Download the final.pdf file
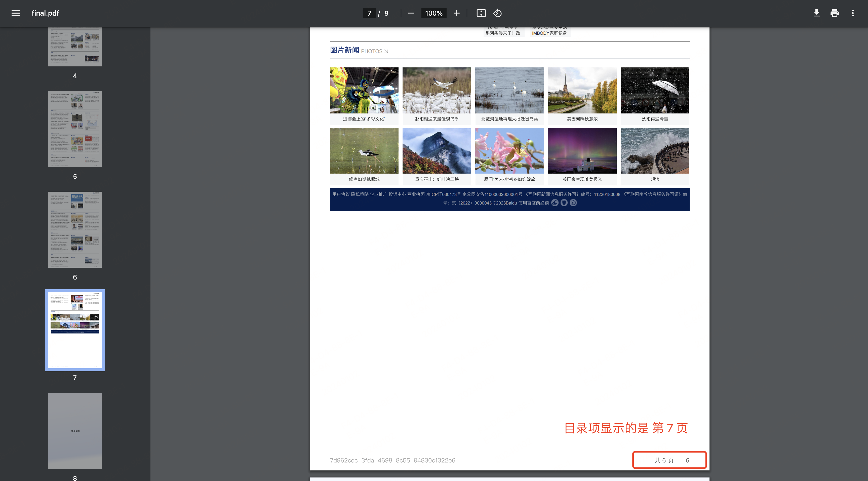Viewport: 868px width, 481px height. coord(816,13)
